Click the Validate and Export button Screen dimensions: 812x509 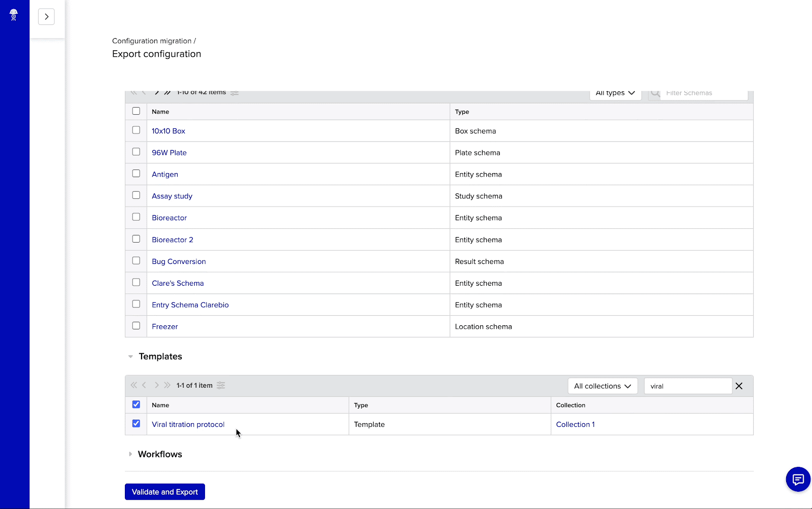(164, 491)
